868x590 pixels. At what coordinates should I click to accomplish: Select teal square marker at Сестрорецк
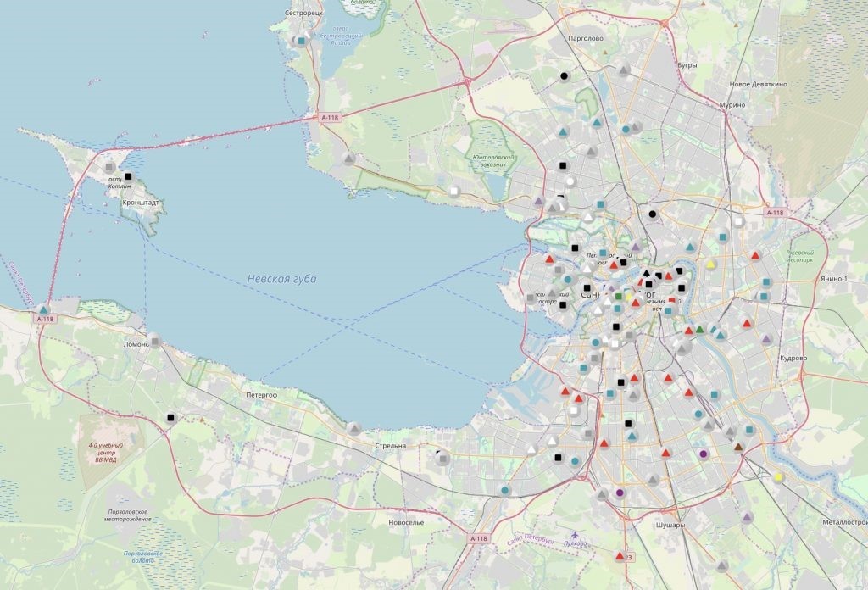pyautogui.click(x=301, y=40)
